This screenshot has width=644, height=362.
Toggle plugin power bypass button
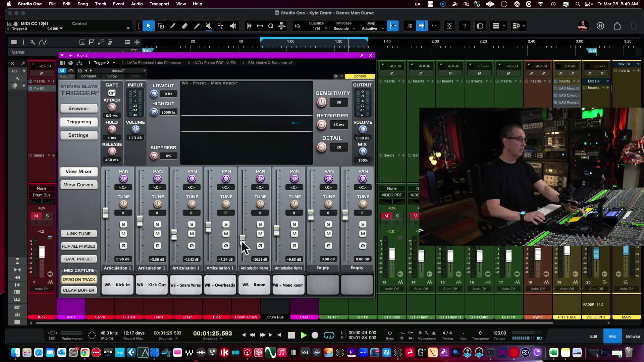click(62, 70)
